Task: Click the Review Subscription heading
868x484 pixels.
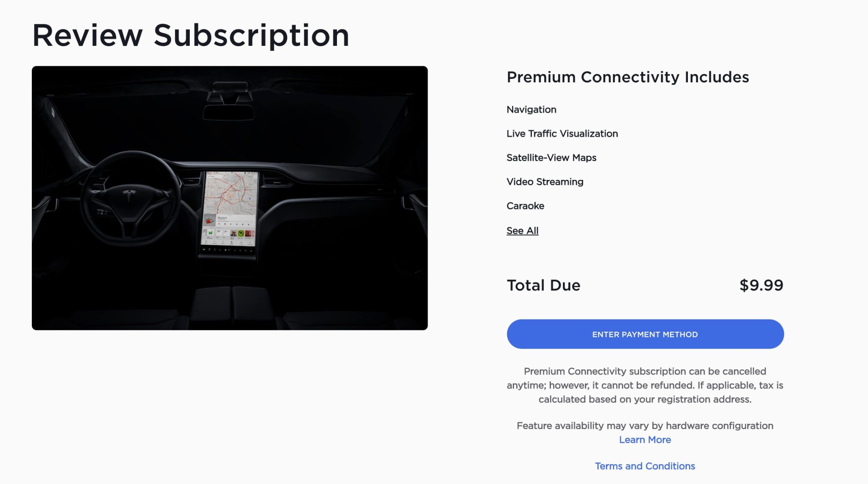Action: (191, 35)
